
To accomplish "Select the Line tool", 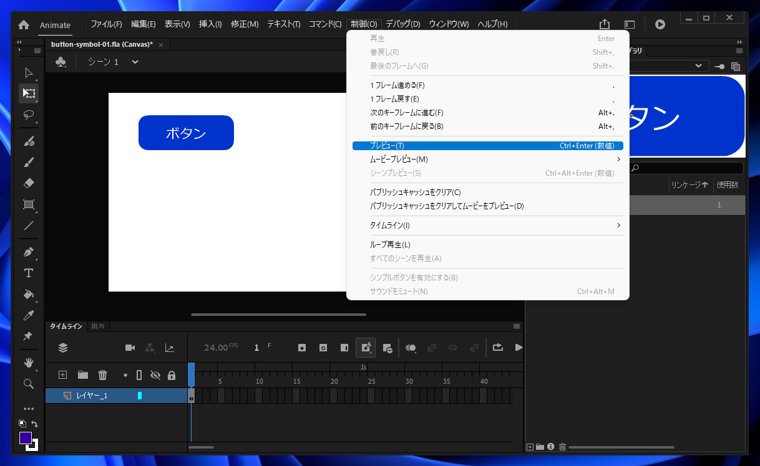I will (29, 225).
